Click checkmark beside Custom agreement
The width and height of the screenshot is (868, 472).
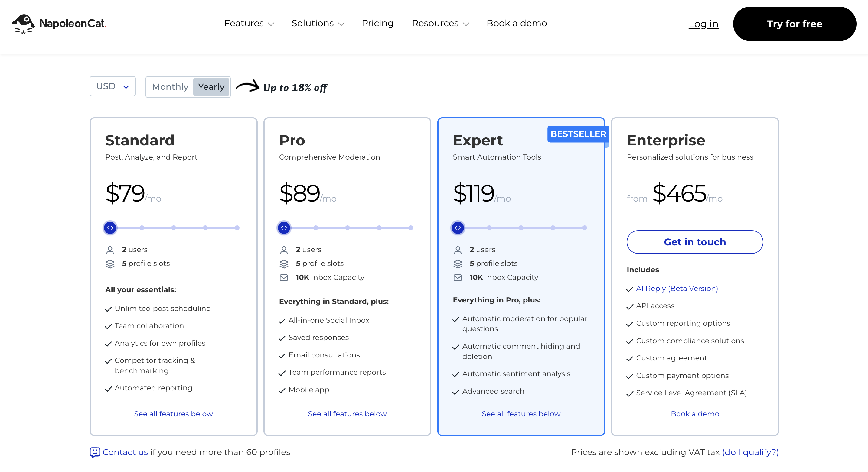pyautogui.click(x=629, y=359)
